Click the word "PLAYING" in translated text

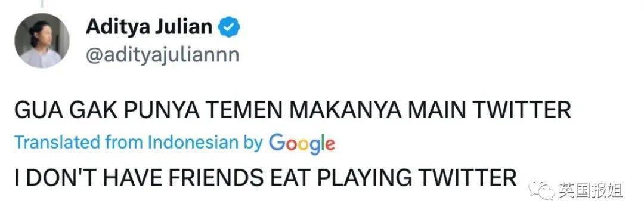click(x=365, y=177)
